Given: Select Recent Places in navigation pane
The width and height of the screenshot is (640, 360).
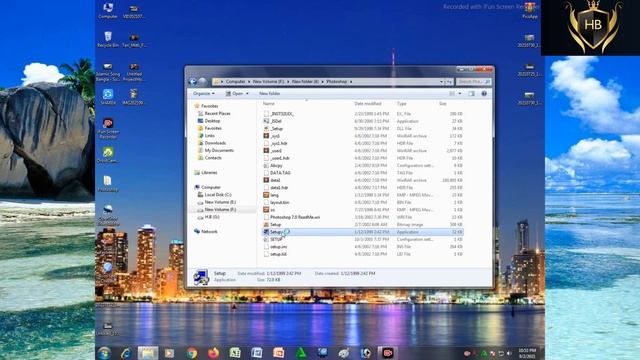Looking at the screenshot, I should pos(214,113).
